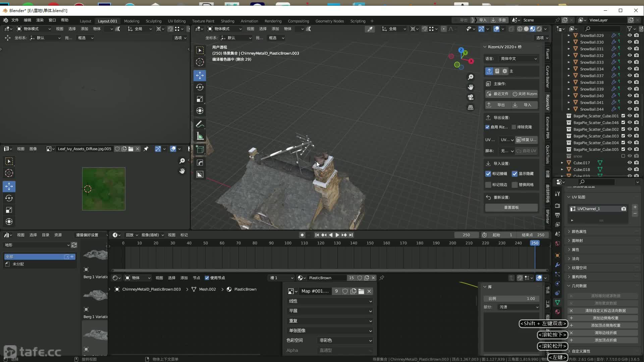
Task: Expand the 颜色属性 panel
Action: tap(579, 232)
